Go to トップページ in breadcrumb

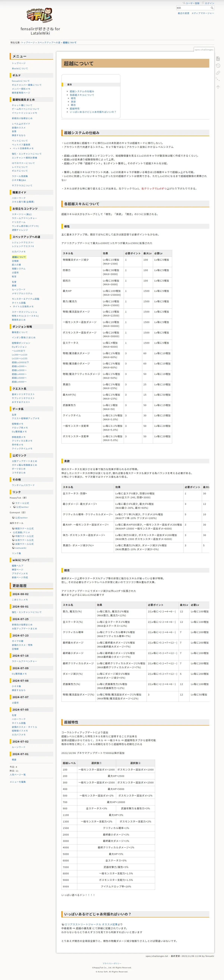pos(28,43)
